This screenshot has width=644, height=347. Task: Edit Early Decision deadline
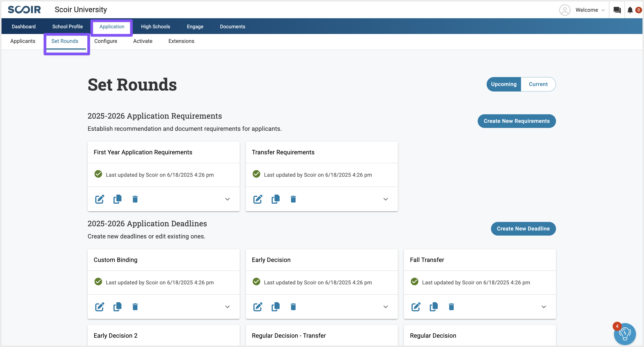258,307
